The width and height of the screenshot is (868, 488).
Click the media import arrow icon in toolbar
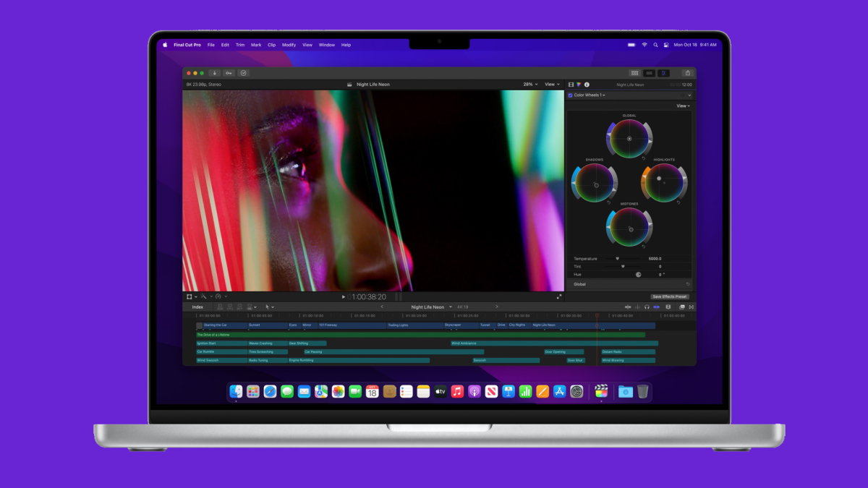(215, 72)
